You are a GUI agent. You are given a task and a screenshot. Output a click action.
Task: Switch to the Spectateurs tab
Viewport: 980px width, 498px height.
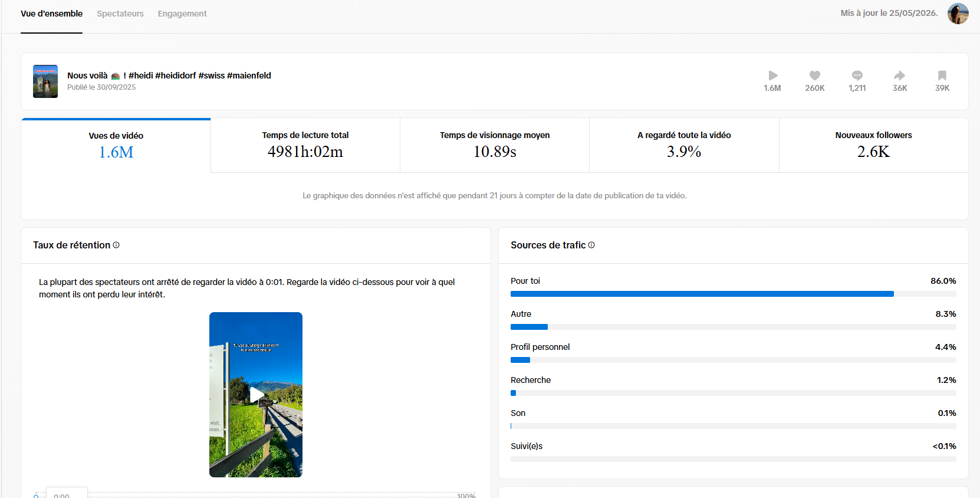[120, 14]
